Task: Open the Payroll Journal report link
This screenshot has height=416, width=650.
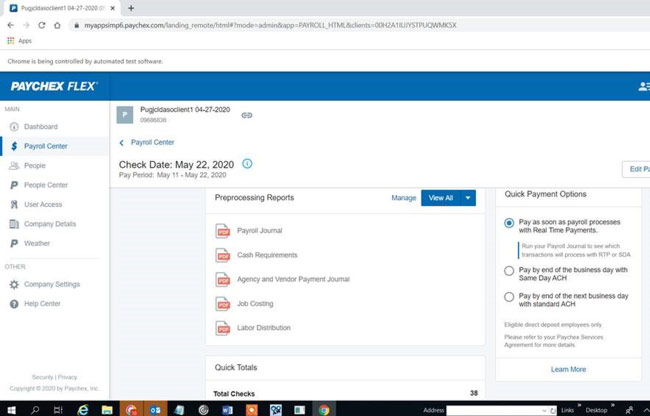Action: point(260,231)
